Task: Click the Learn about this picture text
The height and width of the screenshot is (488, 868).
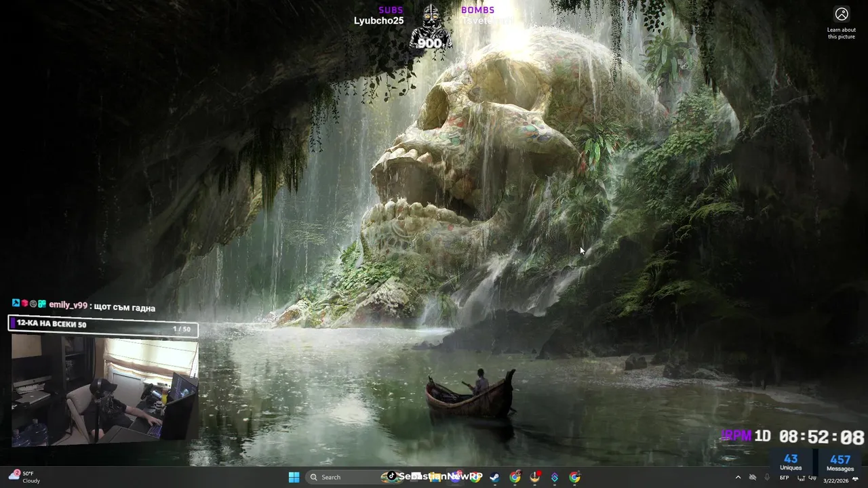Action: pos(842,33)
